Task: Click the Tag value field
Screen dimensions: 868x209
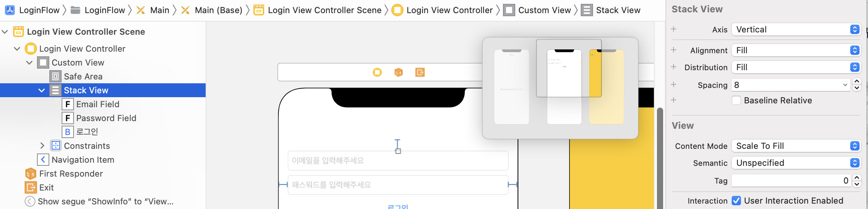Action: [x=791, y=180]
